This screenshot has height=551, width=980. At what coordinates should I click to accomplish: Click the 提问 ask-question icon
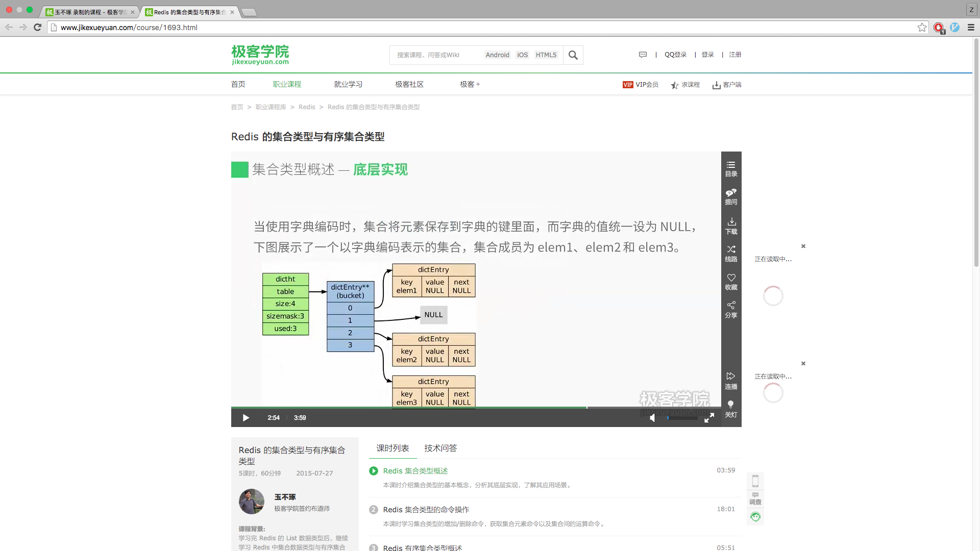coord(731,196)
